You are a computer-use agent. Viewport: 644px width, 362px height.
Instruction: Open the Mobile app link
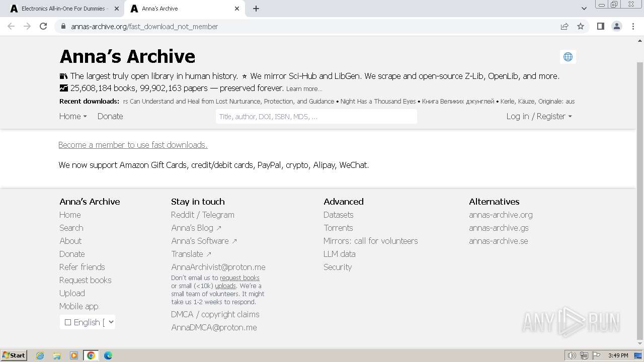78,306
